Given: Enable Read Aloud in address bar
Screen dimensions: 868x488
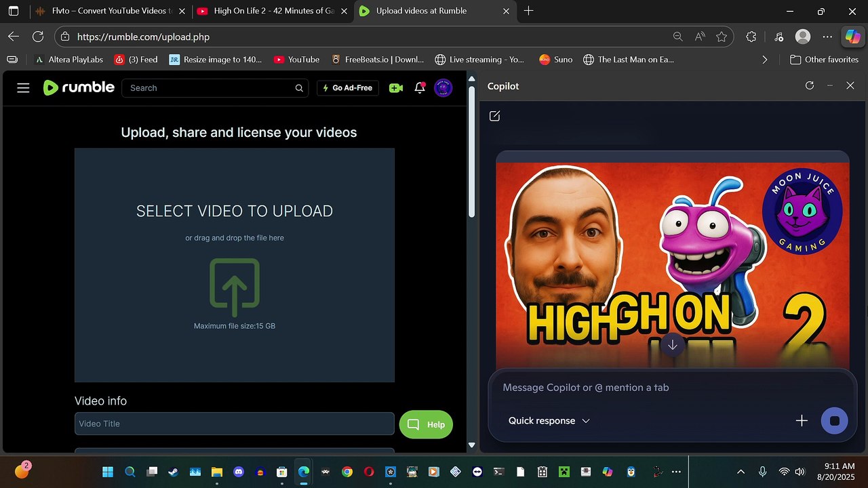Looking at the screenshot, I should click(700, 37).
